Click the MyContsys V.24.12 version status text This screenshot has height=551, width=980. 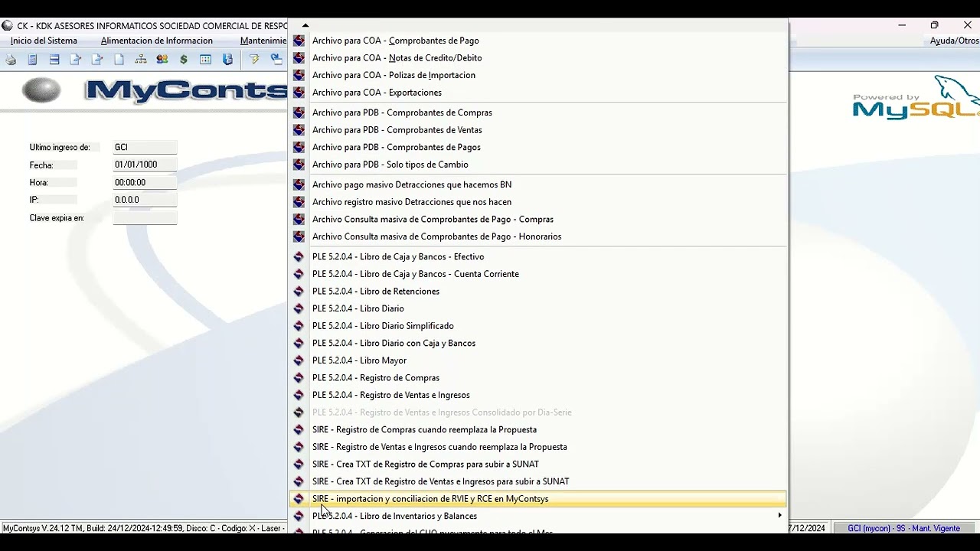(144, 528)
